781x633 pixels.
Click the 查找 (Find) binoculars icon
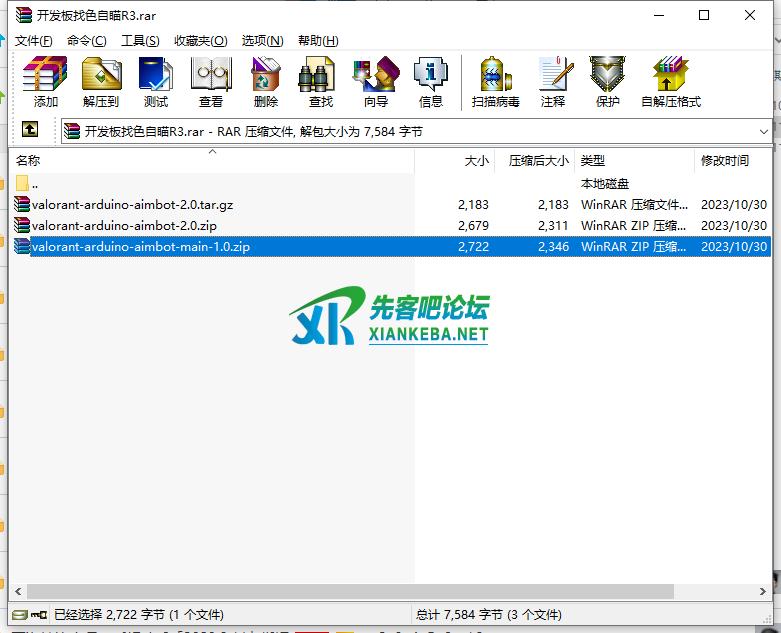point(317,75)
